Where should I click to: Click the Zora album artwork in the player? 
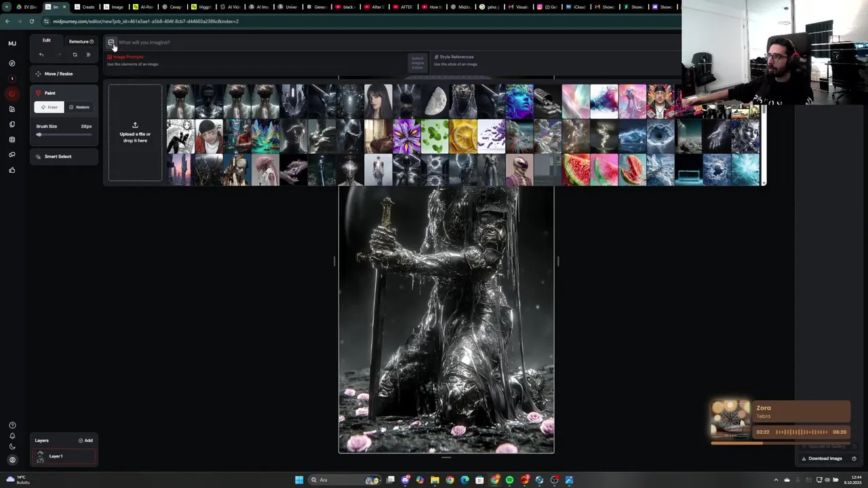pyautogui.click(x=730, y=420)
